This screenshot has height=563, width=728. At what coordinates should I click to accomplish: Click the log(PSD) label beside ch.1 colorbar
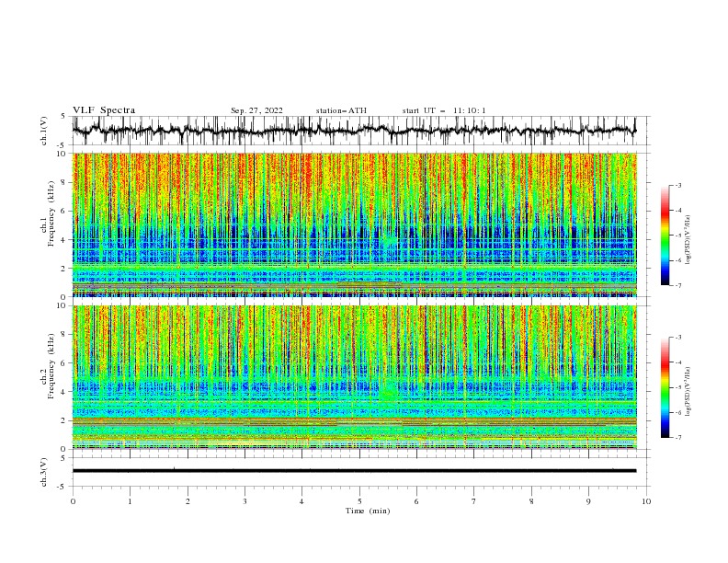pos(688,240)
